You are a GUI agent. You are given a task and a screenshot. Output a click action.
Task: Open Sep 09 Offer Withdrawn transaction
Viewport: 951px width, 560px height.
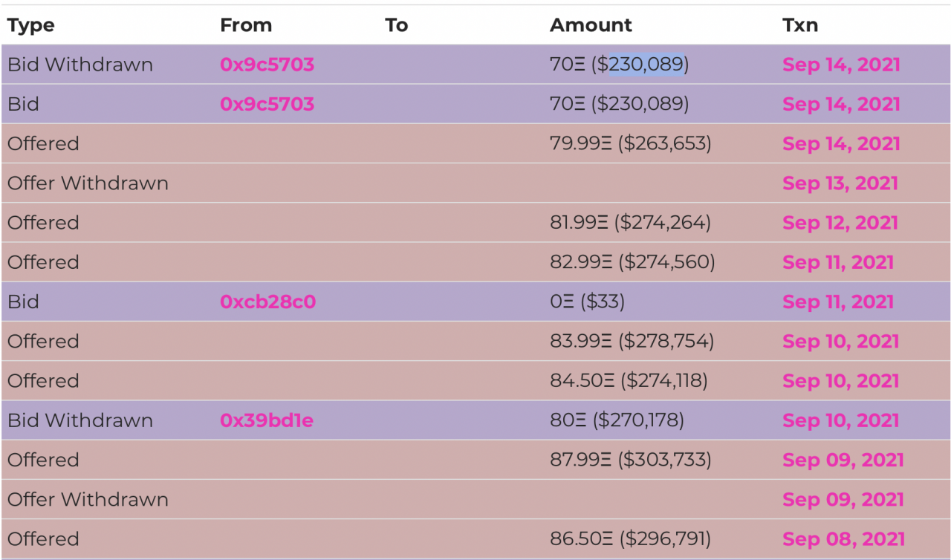click(843, 499)
